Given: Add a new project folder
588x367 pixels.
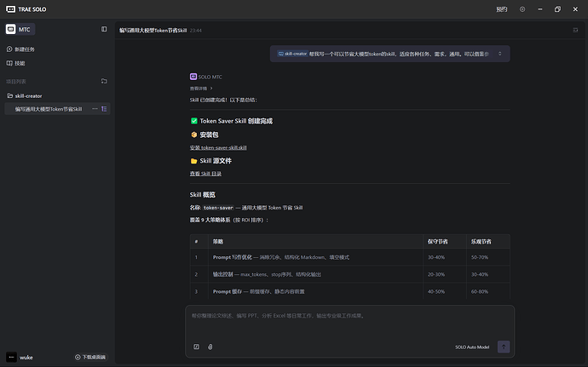Looking at the screenshot, I should (104, 81).
